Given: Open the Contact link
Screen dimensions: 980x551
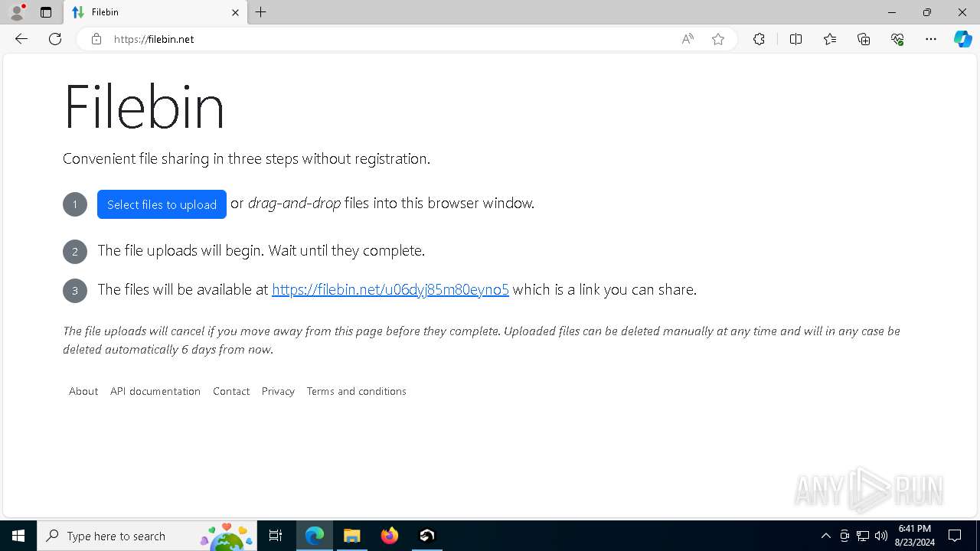Looking at the screenshot, I should click(231, 391).
